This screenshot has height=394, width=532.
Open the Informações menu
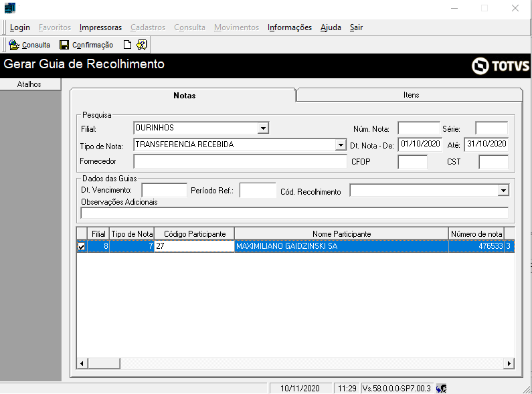coord(289,27)
